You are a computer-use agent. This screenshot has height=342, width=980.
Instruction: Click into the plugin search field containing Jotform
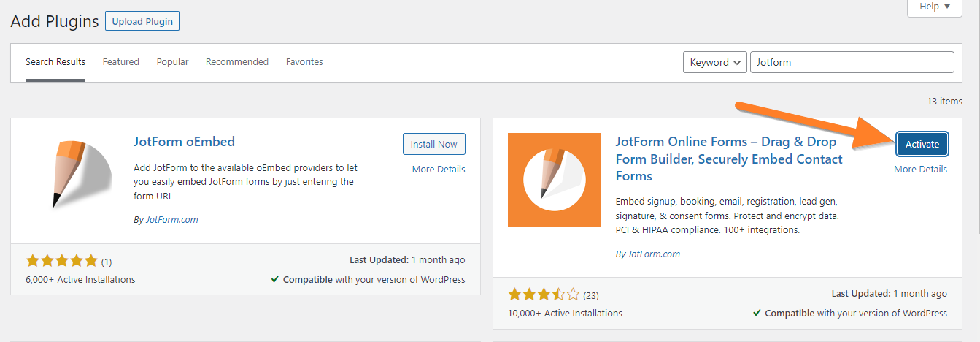[x=852, y=62]
